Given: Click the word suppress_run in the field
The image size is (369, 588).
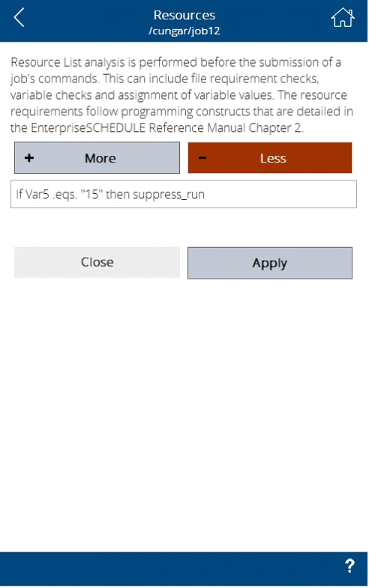Looking at the screenshot, I should point(169,195).
